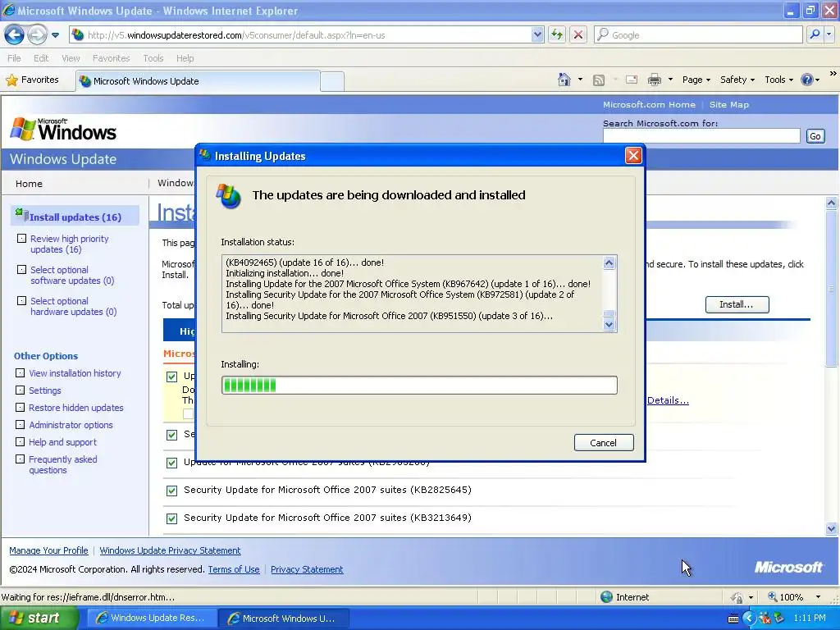This screenshot has height=630, width=840.
Task: Open the Site Map link
Action: [x=729, y=105]
